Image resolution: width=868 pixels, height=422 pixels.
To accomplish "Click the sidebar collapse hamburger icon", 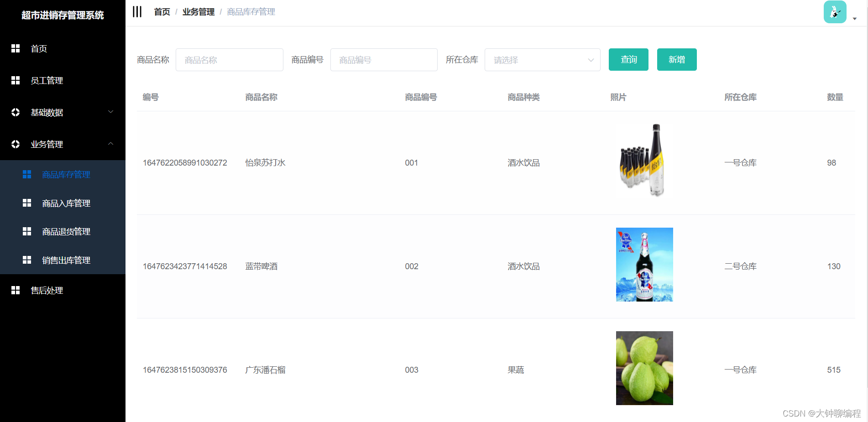I will (137, 11).
